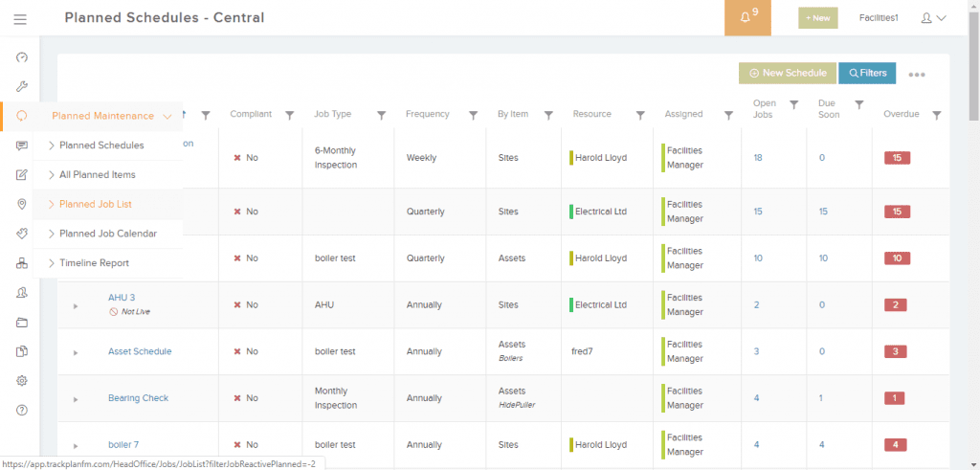Click the Resource column header
This screenshot has height=470, width=980.
point(591,114)
